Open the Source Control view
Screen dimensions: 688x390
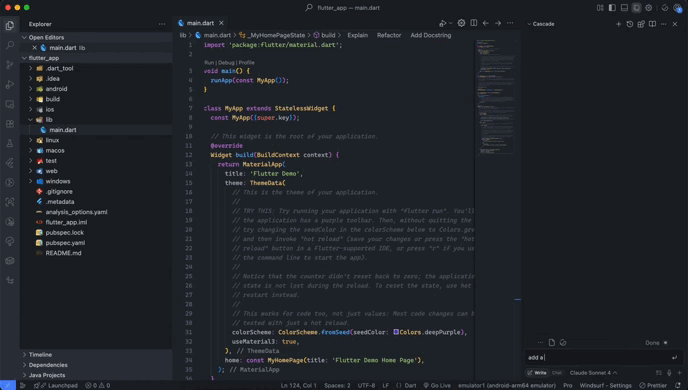10,65
